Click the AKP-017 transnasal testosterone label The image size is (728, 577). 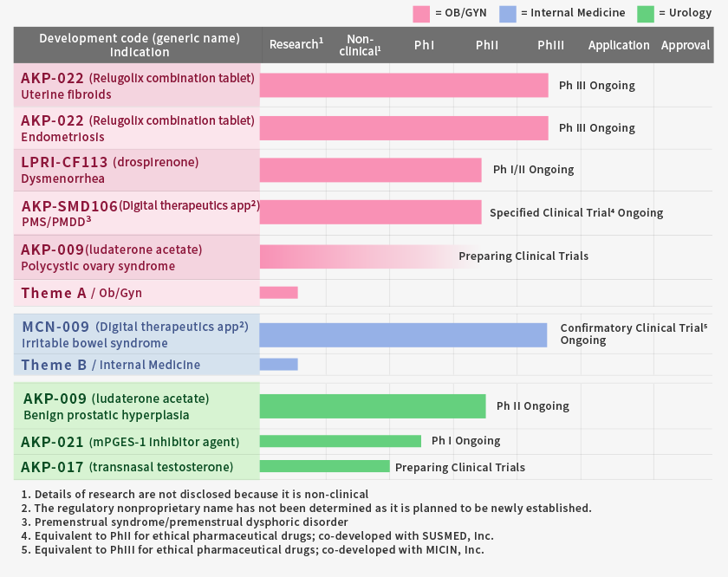point(127,467)
